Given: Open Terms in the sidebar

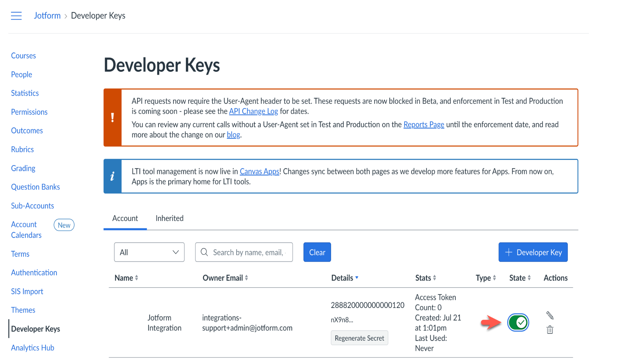Looking at the screenshot, I should (x=20, y=254).
